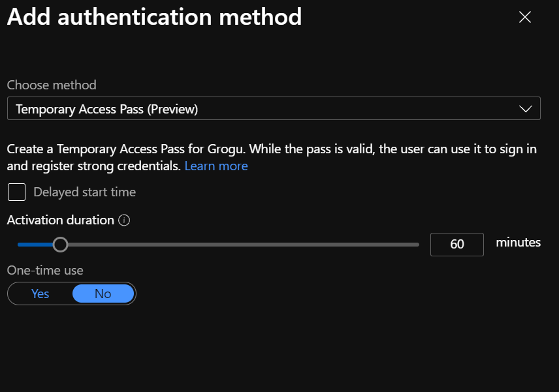Click the Add authentication method heading
The height and width of the screenshot is (392, 559).
[x=154, y=17]
